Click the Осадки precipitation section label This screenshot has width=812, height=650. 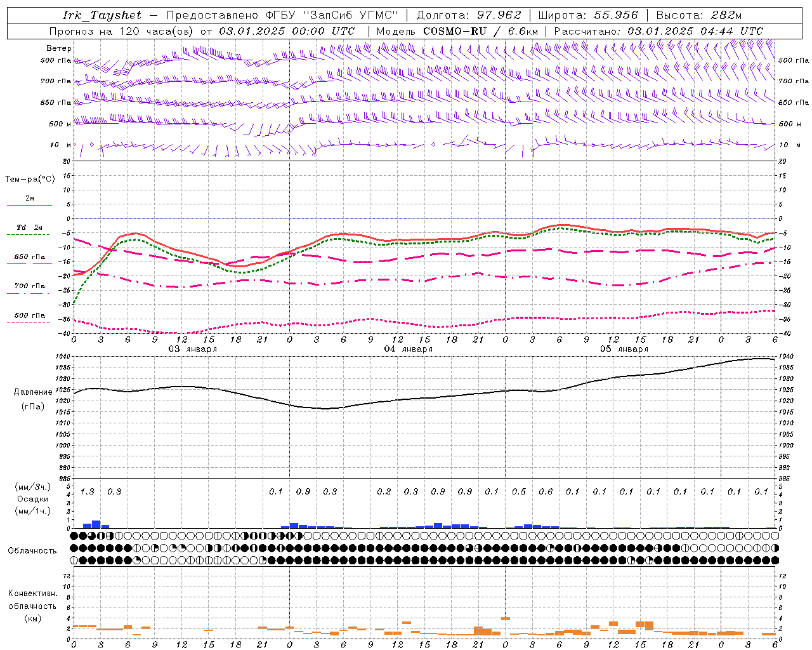33,499
